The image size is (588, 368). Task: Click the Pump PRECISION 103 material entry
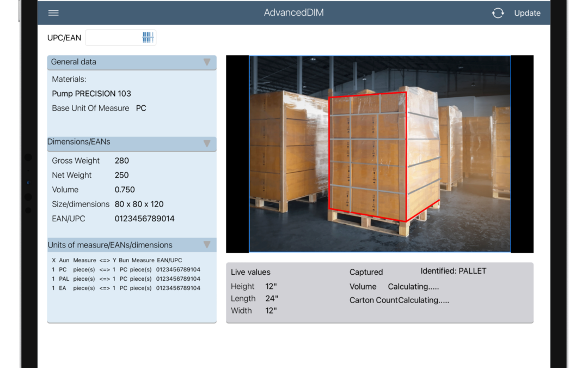tap(91, 93)
